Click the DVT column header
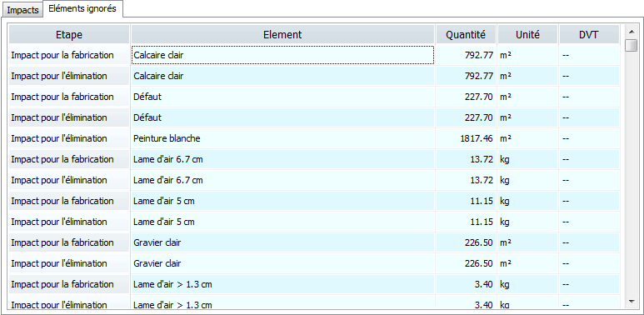The height and width of the screenshot is (315, 644). (x=589, y=34)
